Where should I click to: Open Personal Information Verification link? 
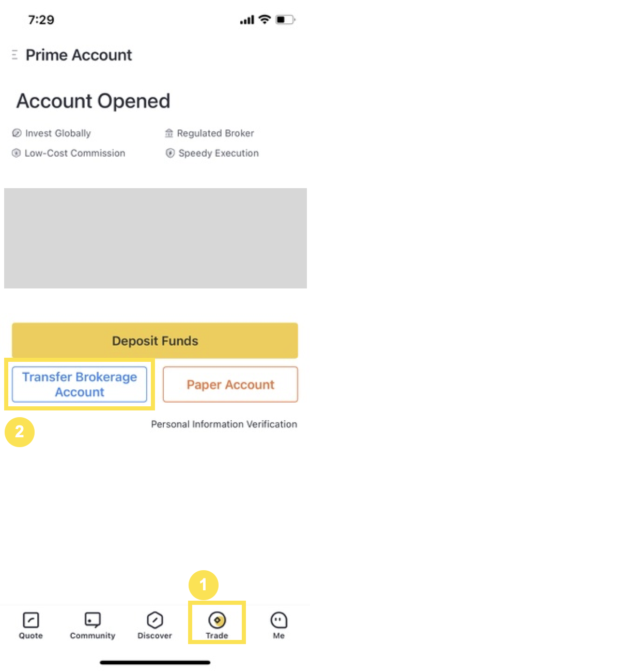tap(224, 424)
